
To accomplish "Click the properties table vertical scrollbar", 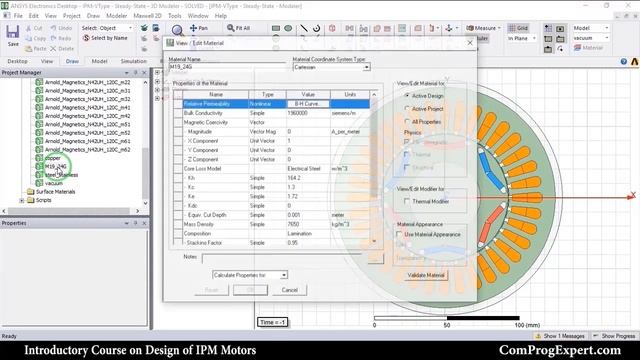I will 374,167.
